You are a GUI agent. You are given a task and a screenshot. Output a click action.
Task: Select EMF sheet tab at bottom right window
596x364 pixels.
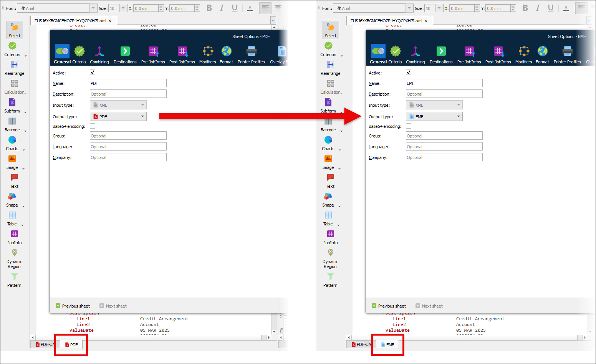click(387, 345)
